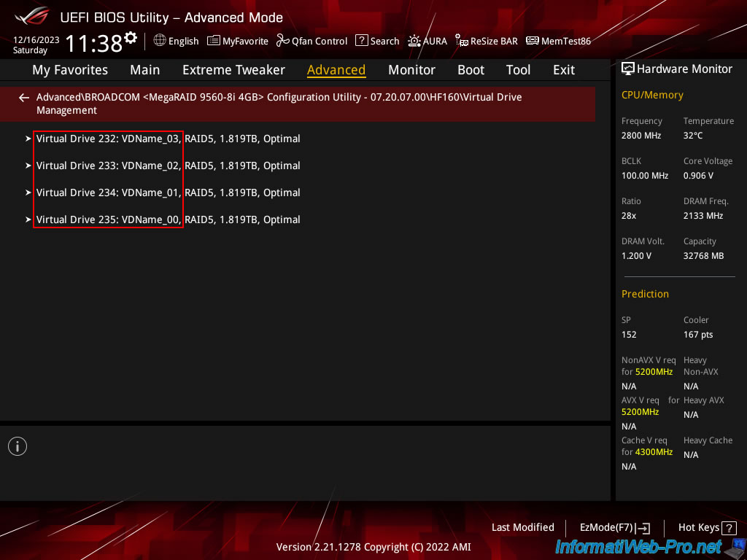
Task: Click the AURA lighting icon
Action: (x=414, y=41)
